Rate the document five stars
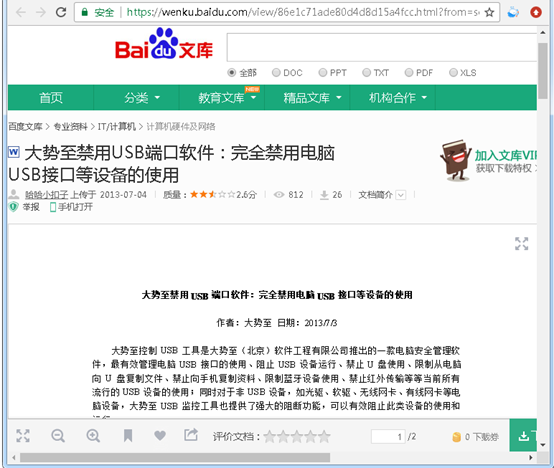 pyautogui.click(x=324, y=437)
